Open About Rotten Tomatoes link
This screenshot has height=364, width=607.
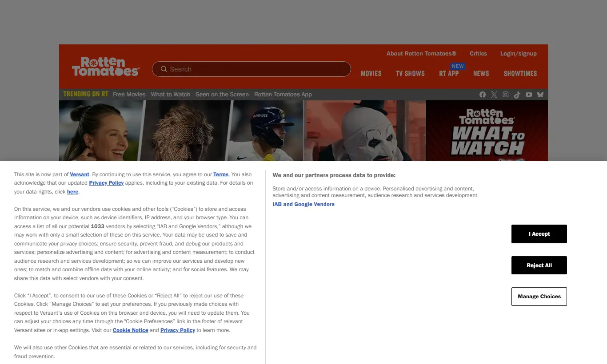click(421, 53)
